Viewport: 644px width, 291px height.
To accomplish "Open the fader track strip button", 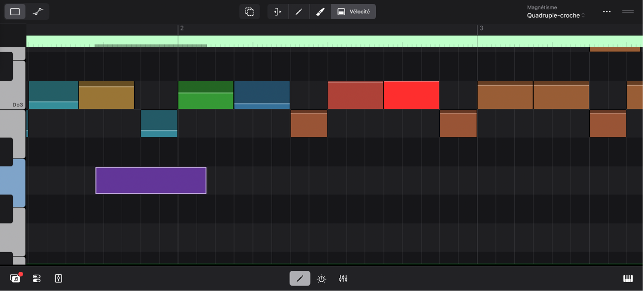I will [59, 279].
